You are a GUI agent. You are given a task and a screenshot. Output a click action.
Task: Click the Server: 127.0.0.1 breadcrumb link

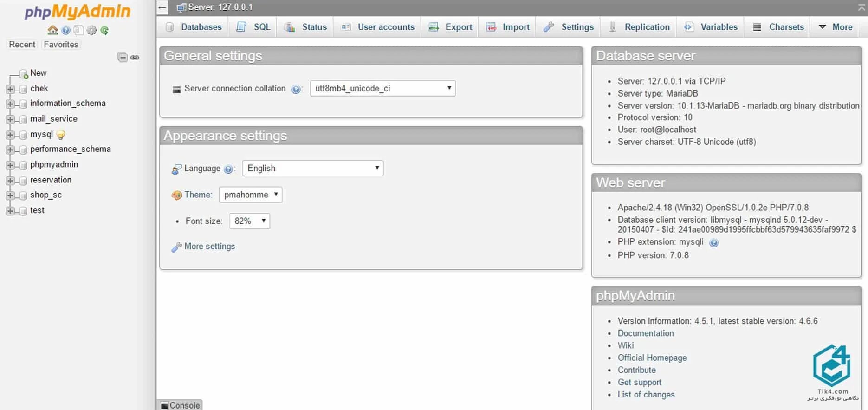[x=220, y=7]
